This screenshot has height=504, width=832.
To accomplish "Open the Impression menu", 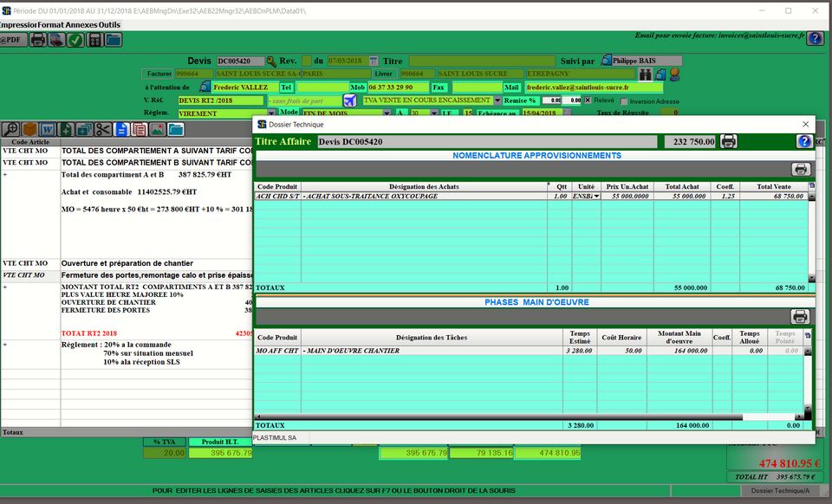I will tap(18, 25).
